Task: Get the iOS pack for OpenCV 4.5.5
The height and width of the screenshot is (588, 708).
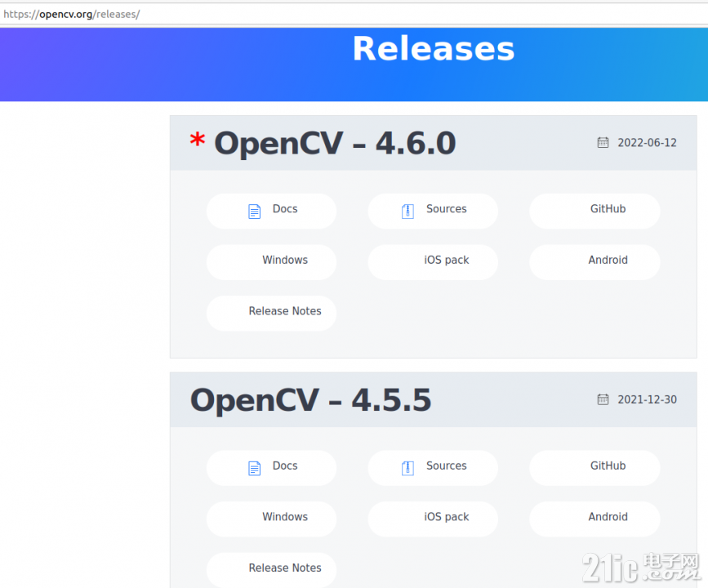Action: (x=433, y=519)
